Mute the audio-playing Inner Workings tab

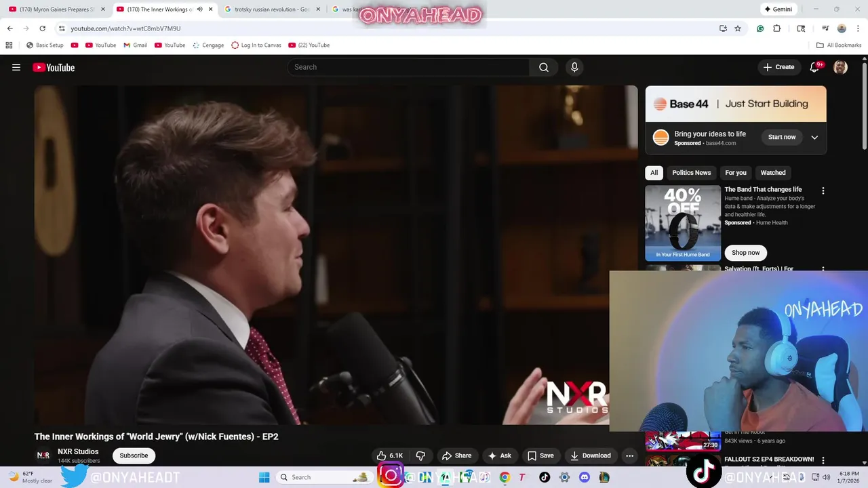(199, 9)
